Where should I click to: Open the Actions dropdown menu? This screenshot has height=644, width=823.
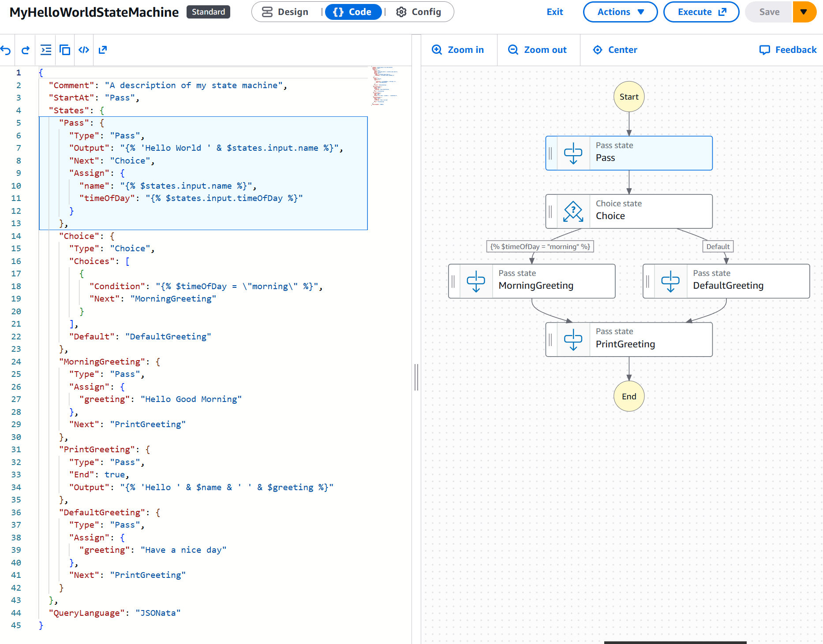click(x=620, y=12)
